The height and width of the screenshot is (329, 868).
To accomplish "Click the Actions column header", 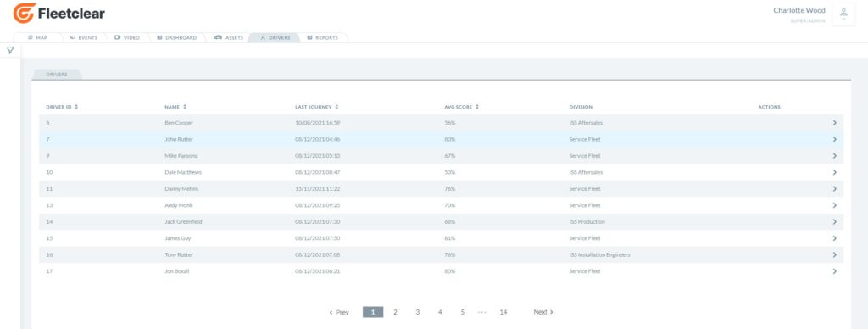I will coord(770,107).
